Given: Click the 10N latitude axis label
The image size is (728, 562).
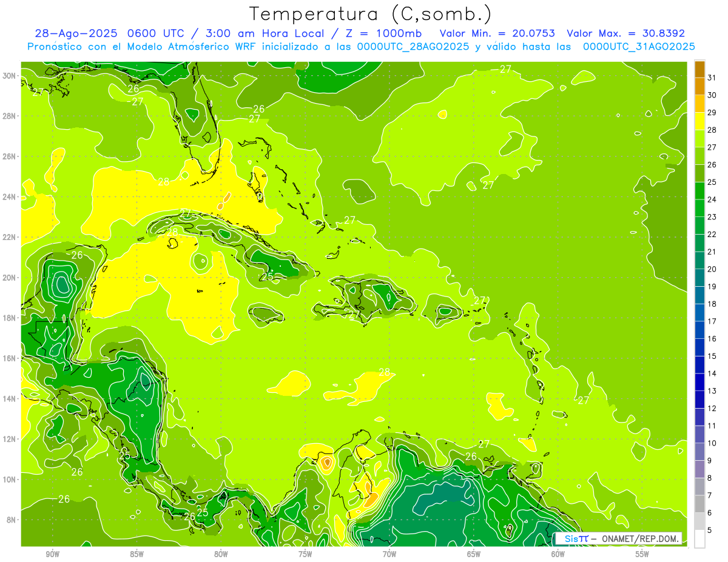Looking at the screenshot, I should tap(10, 480).
